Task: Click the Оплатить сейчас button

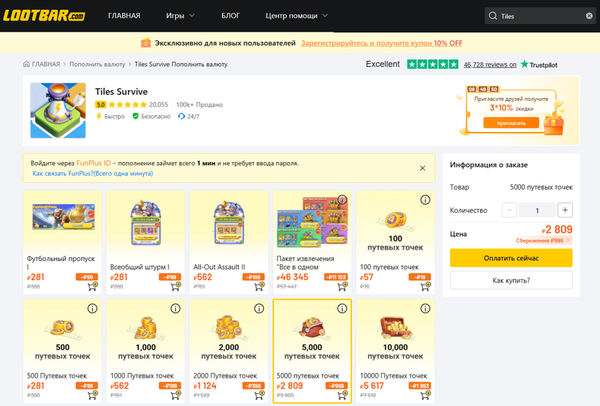Action: point(511,258)
